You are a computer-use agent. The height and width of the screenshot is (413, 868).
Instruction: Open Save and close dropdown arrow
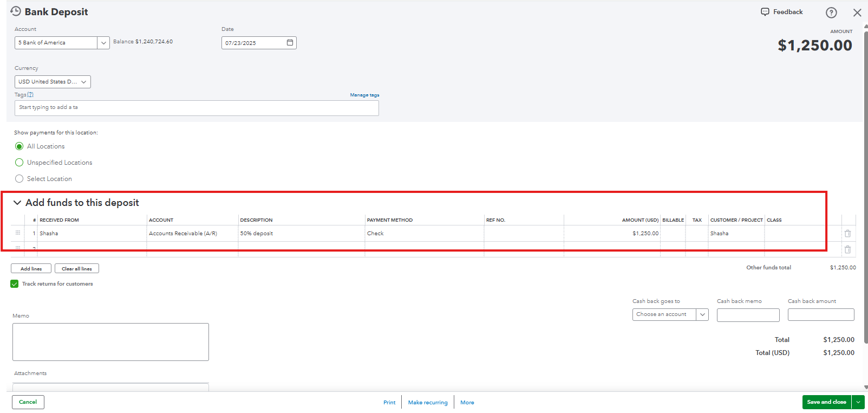click(858, 402)
